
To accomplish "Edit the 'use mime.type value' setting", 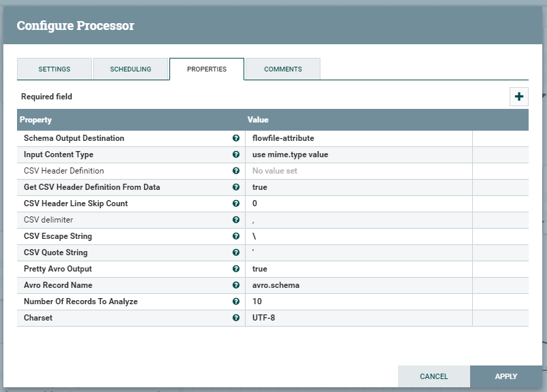I will (359, 154).
